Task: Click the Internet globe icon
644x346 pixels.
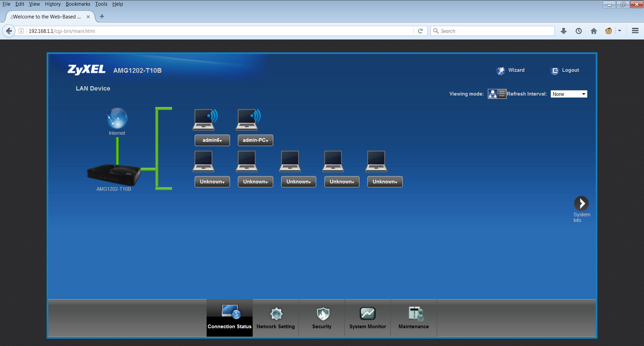Action: (117, 118)
